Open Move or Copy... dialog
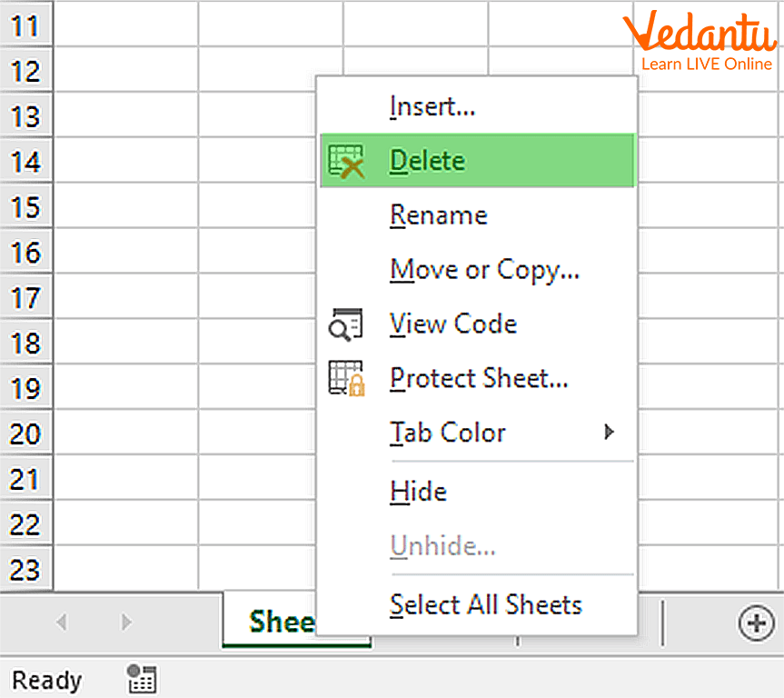The image size is (784, 698). [x=484, y=270]
